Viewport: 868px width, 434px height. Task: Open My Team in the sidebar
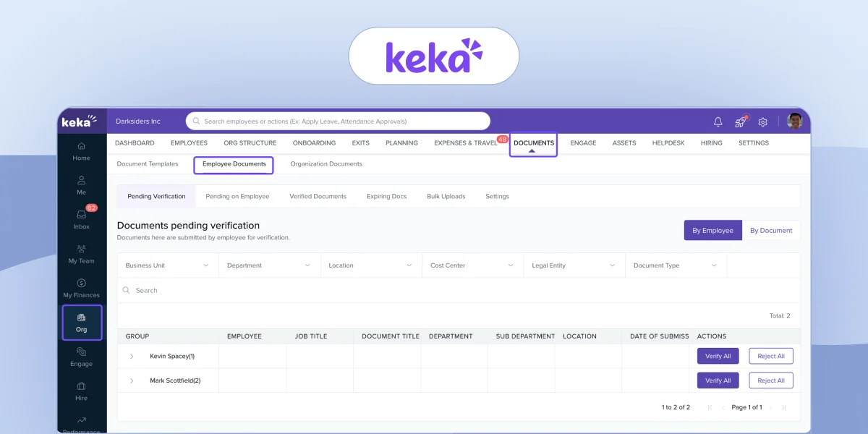coord(81,254)
